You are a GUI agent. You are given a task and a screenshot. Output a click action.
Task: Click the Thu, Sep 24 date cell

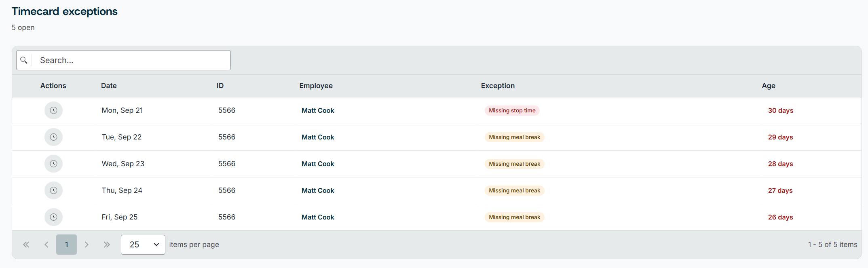click(122, 190)
